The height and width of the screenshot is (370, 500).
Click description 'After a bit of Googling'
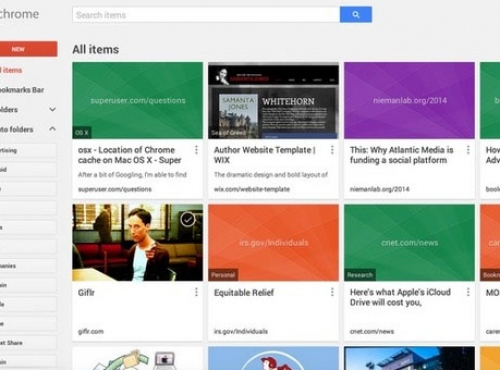pos(132,175)
